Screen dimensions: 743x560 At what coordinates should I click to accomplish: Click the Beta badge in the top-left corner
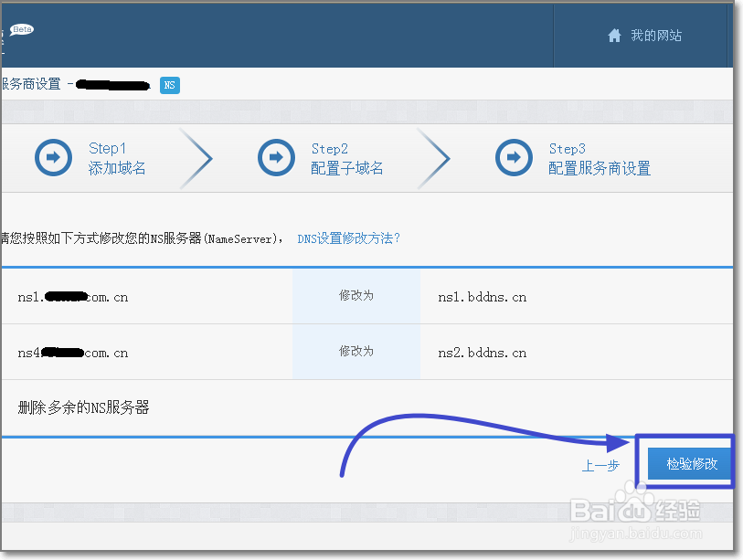(20, 28)
